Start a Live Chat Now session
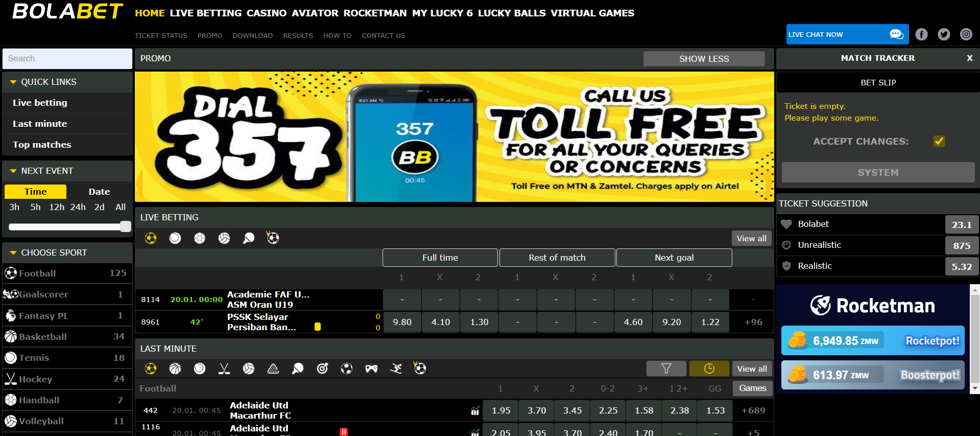The image size is (980, 436). pyautogui.click(x=847, y=34)
